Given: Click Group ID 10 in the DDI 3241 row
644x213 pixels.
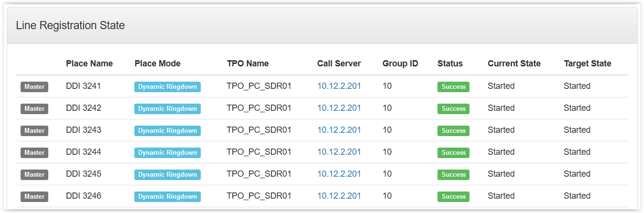Looking at the screenshot, I should coord(387,86).
